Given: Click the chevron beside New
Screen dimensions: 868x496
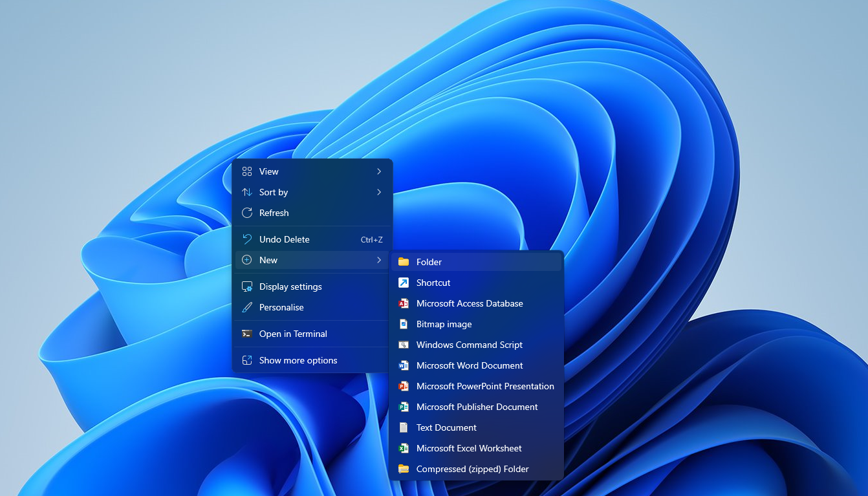Looking at the screenshot, I should tap(379, 260).
